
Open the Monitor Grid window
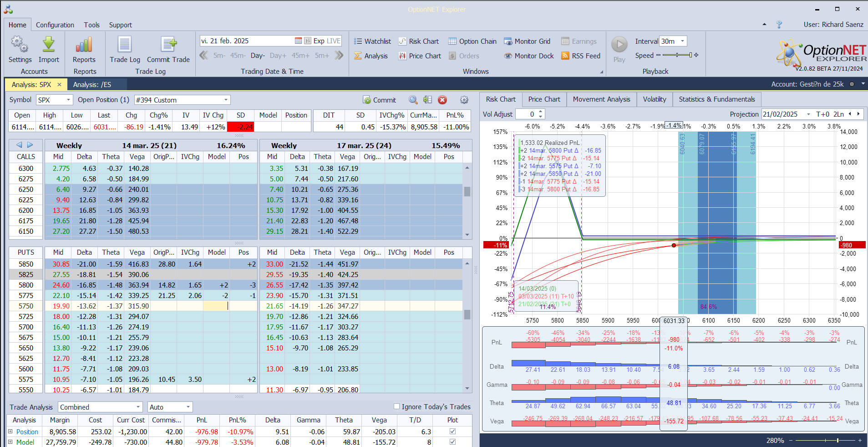pyautogui.click(x=527, y=41)
